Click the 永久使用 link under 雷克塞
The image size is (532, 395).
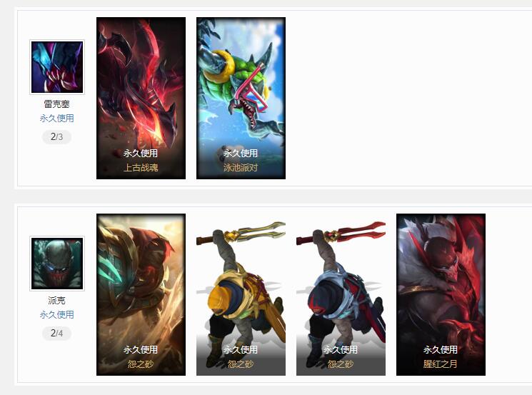click(x=57, y=119)
